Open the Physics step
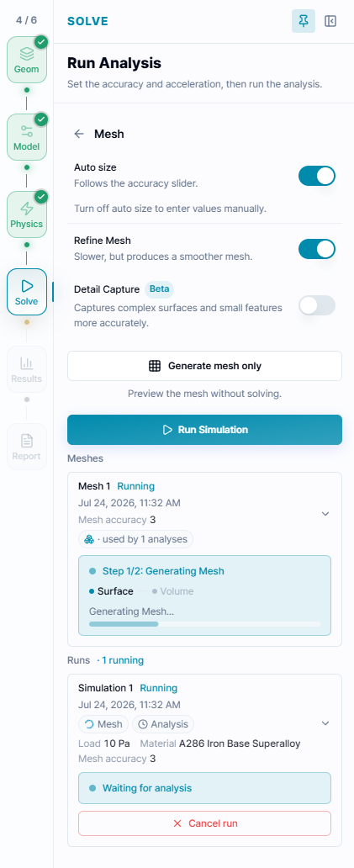354x868 pixels. pyautogui.click(x=27, y=214)
